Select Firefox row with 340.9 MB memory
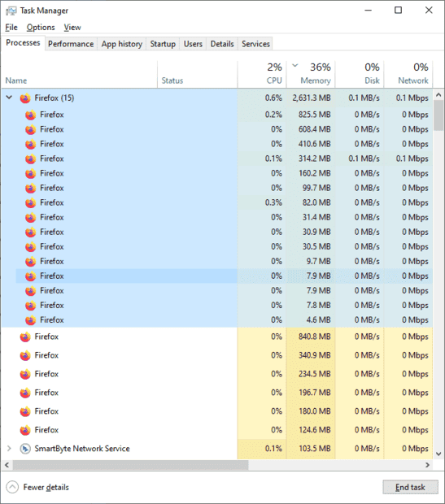Screen dimensions: 445x504 (x=216, y=355)
